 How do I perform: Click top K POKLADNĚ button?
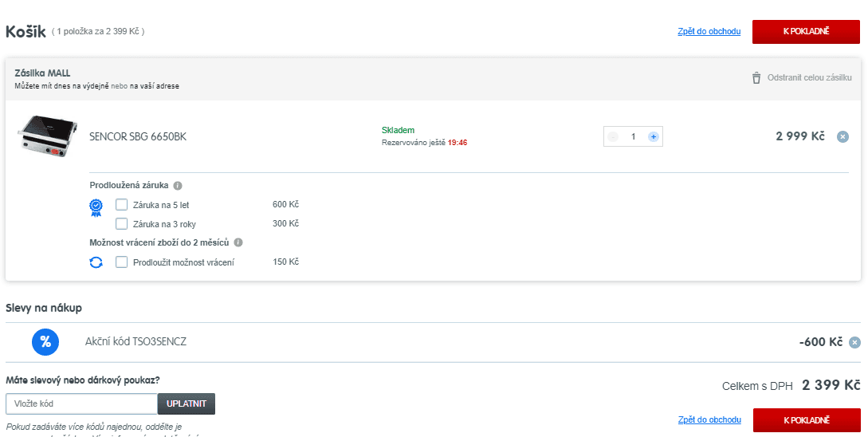point(806,32)
